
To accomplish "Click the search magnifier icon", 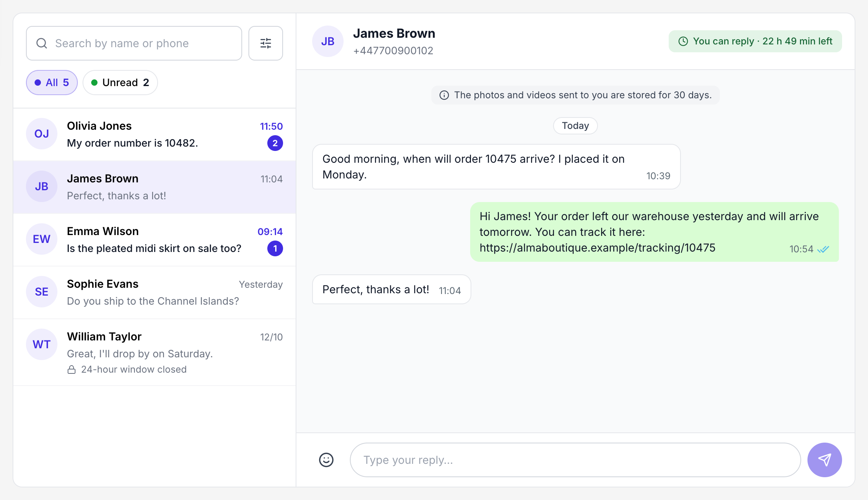I will click(x=42, y=43).
